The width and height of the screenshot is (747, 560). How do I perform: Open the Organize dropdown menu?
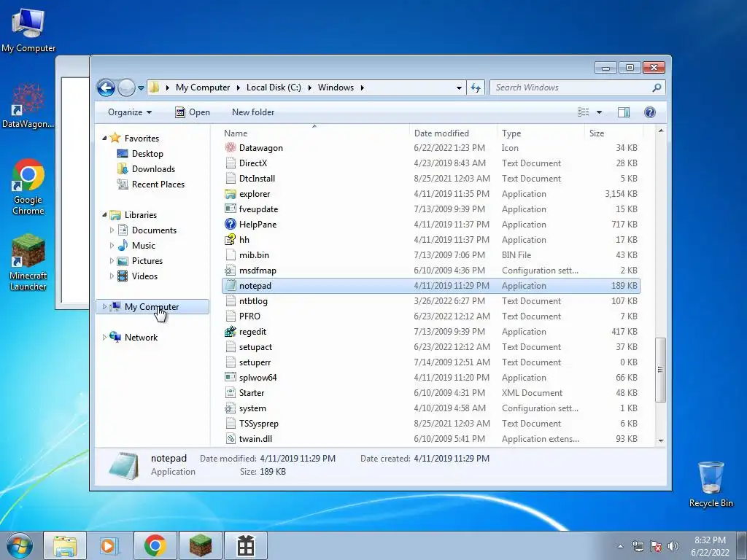[x=130, y=112]
